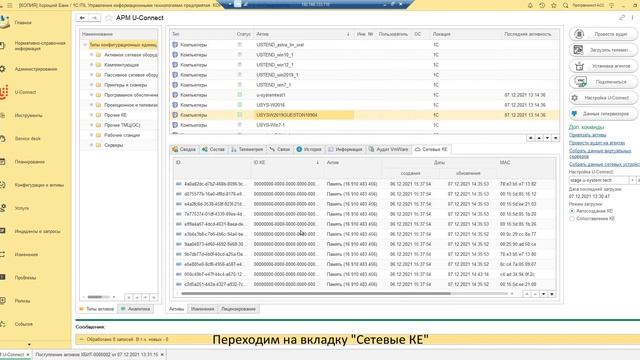Switch to the История tab
Viewport: 640px width, 360px height.
pos(309,149)
